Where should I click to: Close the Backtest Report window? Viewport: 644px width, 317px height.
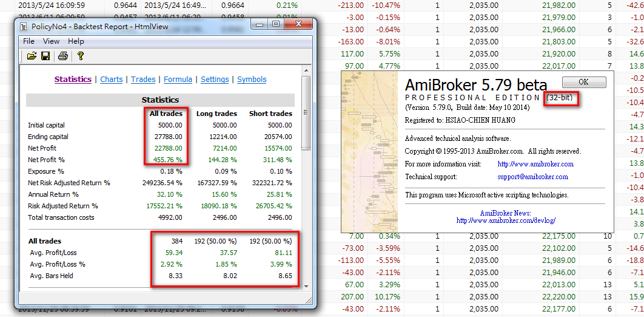298,25
